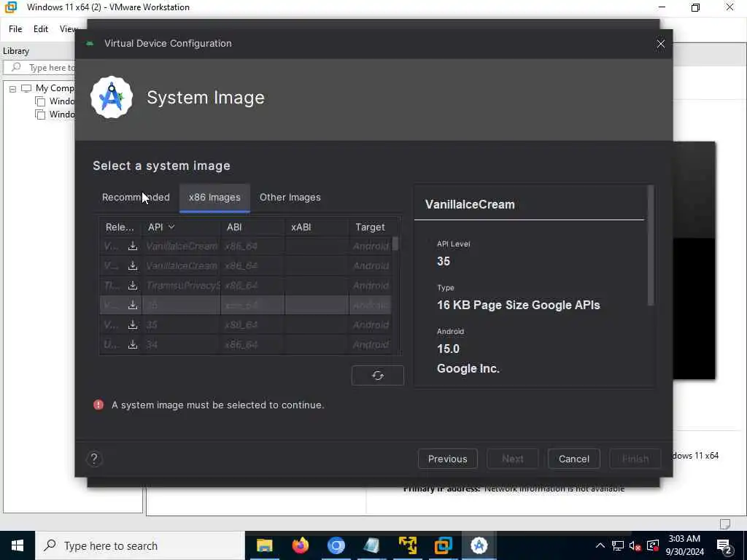This screenshot has width=747, height=560.
Task: Switch to the Recommended tab
Action: click(x=136, y=197)
